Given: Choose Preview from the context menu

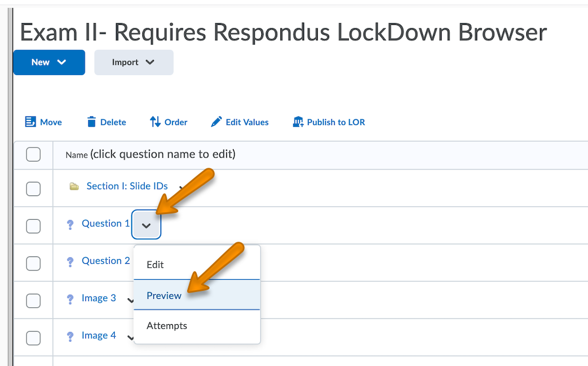Looking at the screenshot, I should [164, 295].
